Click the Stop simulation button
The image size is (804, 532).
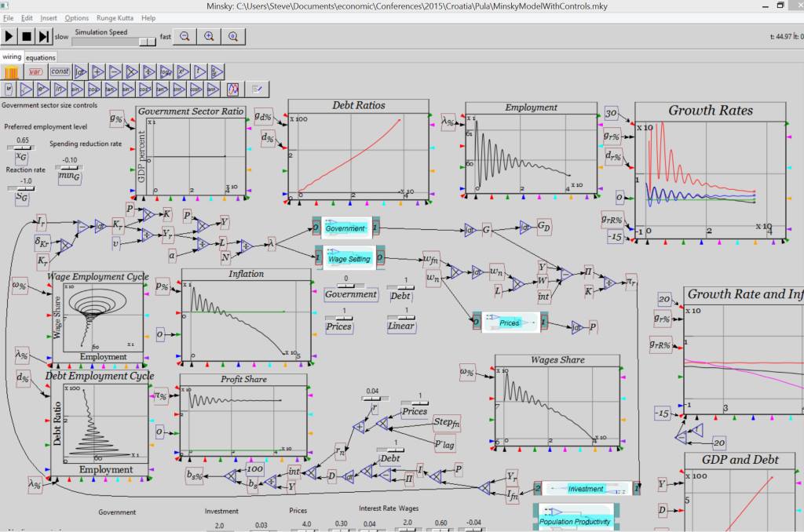pos(27,36)
